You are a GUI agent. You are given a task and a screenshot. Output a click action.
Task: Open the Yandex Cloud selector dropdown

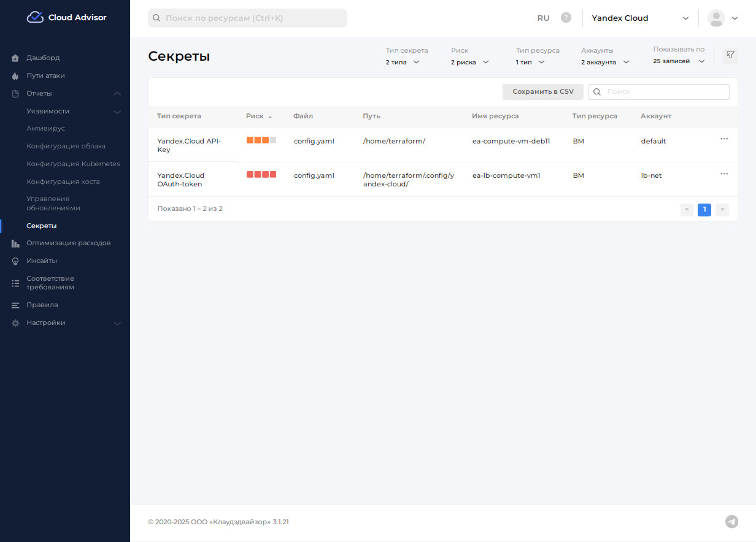point(640,18)
